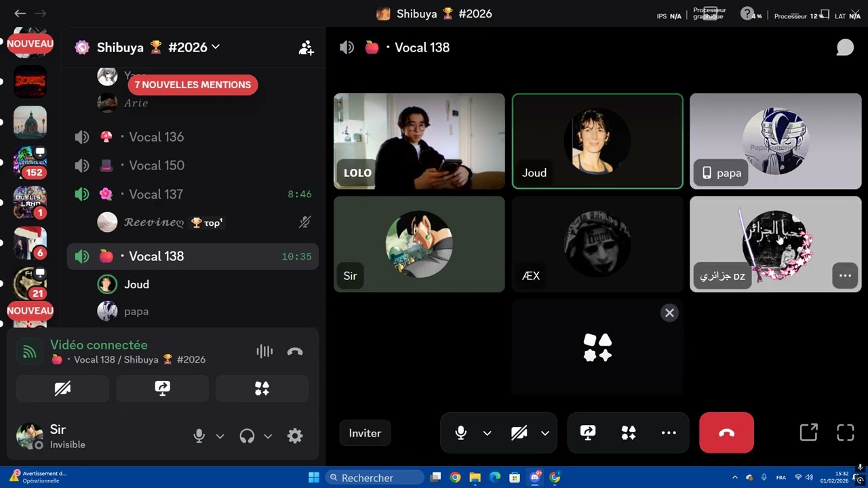Select the Sir participant tile
Screen dimensions: 868x488
[419, 244]
